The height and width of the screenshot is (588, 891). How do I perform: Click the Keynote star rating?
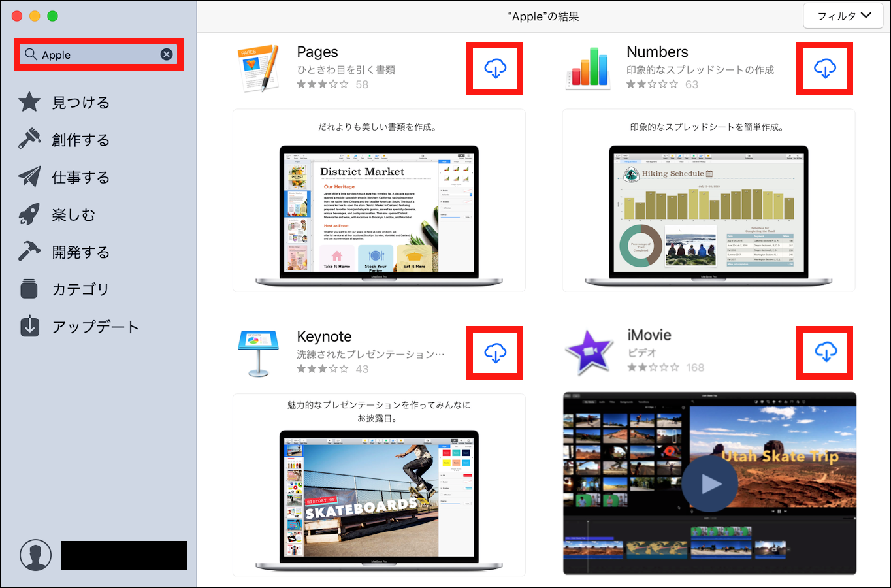(323, 369)
